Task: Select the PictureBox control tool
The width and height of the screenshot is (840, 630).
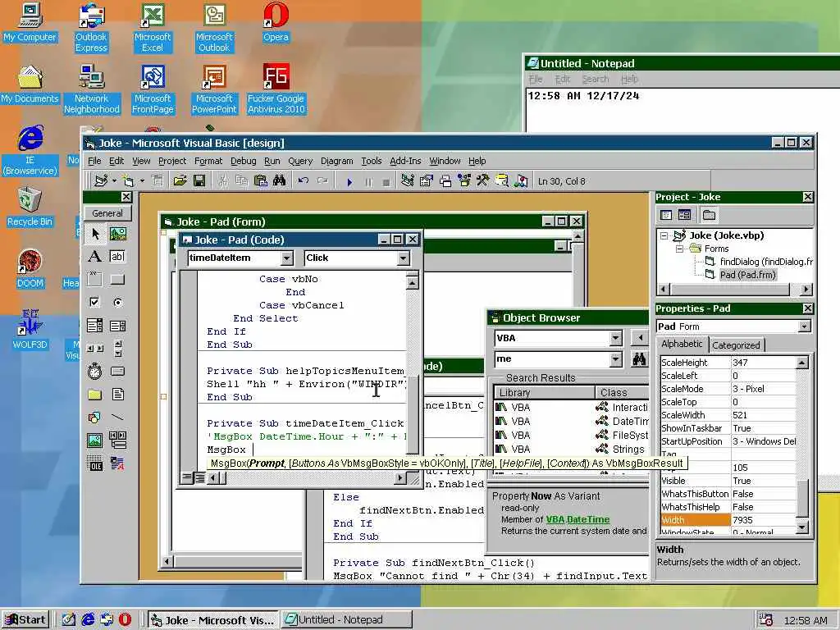Action: (x=118, y=234)
